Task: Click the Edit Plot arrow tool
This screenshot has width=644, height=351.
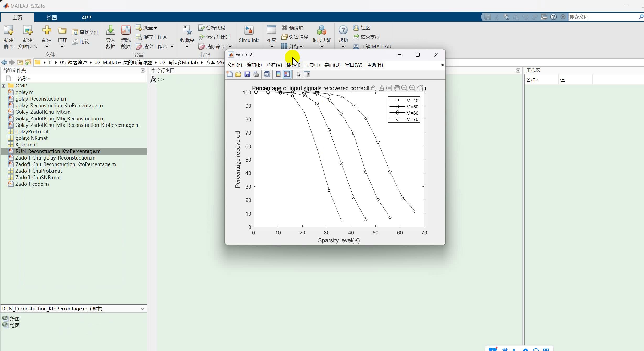Action: click(x=298, y=74)
